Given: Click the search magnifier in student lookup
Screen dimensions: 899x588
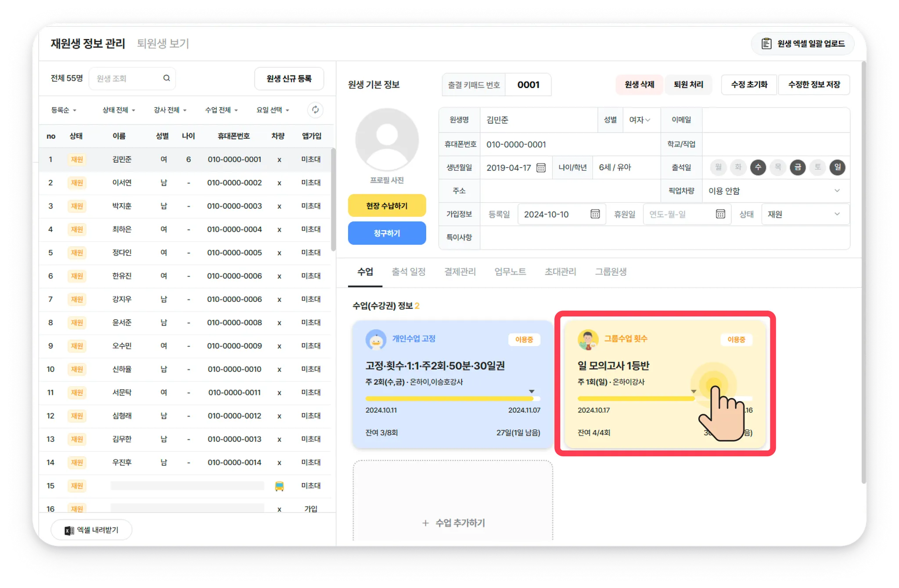Looking at the screenshot, I should coord(166,78).
